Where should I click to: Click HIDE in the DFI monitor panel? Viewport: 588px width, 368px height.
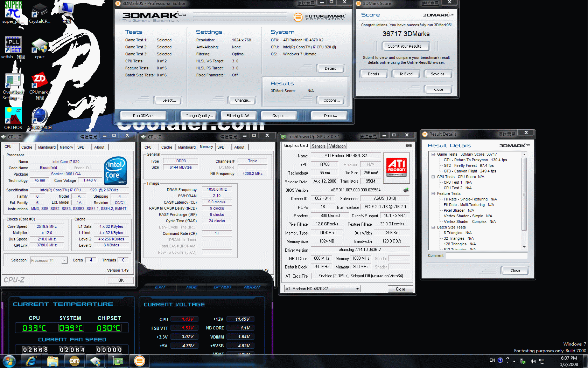point(192,287)
